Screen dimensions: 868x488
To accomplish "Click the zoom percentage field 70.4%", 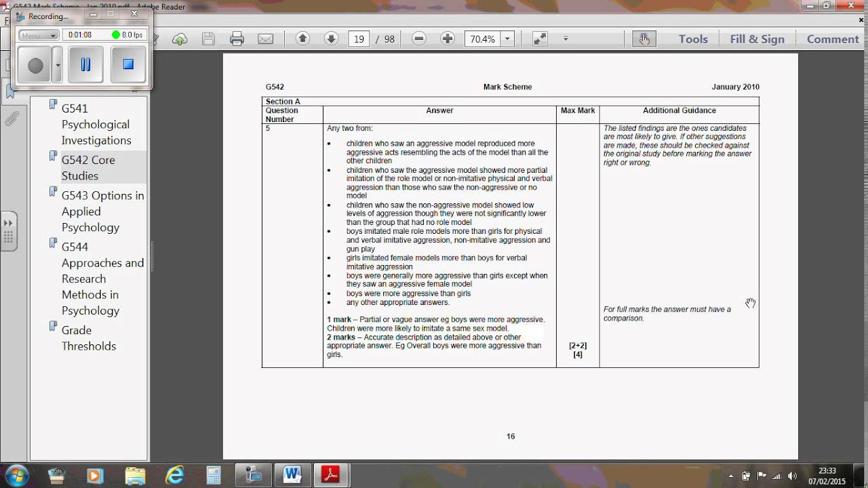I will (482, 39).
